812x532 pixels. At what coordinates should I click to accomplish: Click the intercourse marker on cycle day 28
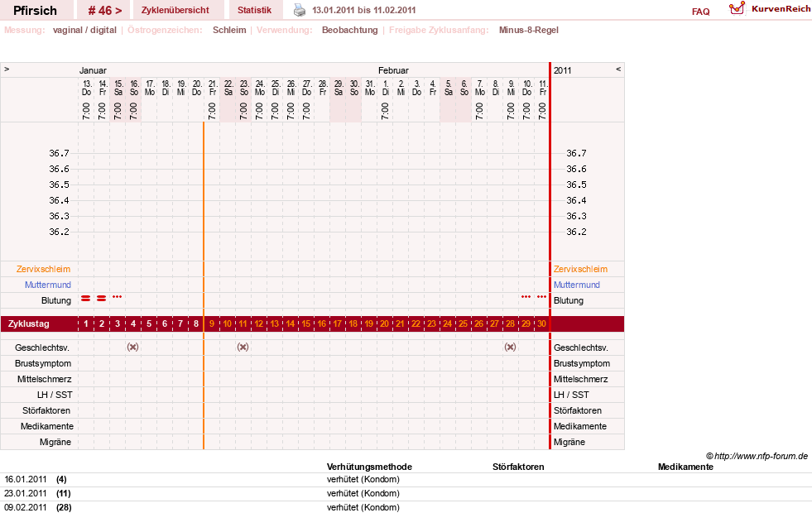(x=510, y=347)
